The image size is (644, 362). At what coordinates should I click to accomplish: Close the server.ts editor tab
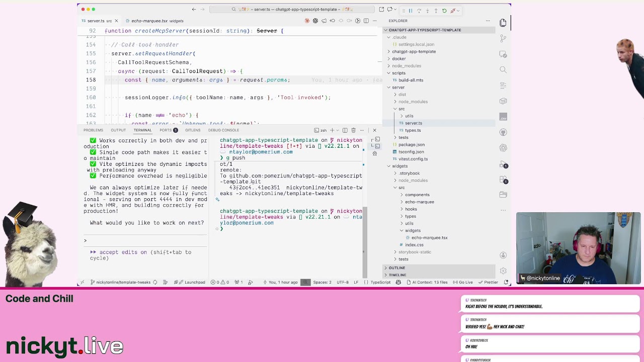pos(116,21)
